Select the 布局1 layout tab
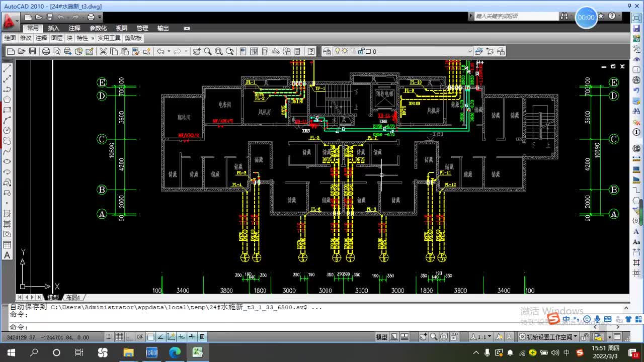The image size is (644, 362). click(73, 298)
